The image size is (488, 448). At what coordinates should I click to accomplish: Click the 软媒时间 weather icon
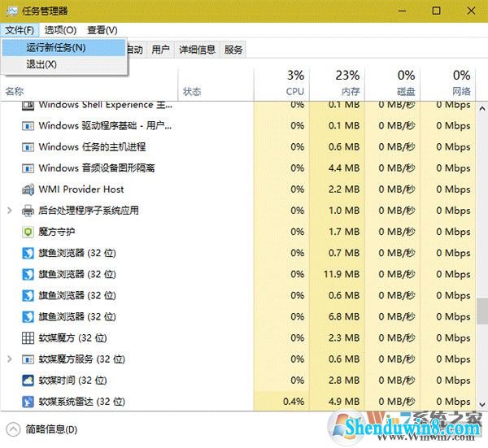pyautogui.click(x=28, y=381)
